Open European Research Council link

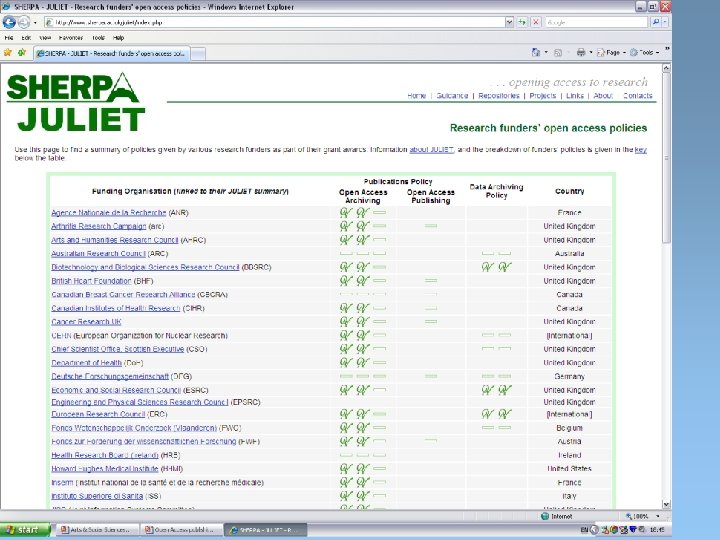[98, 414]
